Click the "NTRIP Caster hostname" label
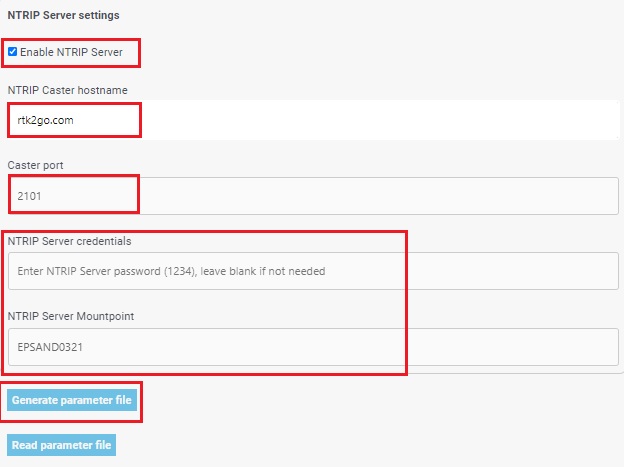This screenshot has height=467, width=624. [x=68, y=90]
